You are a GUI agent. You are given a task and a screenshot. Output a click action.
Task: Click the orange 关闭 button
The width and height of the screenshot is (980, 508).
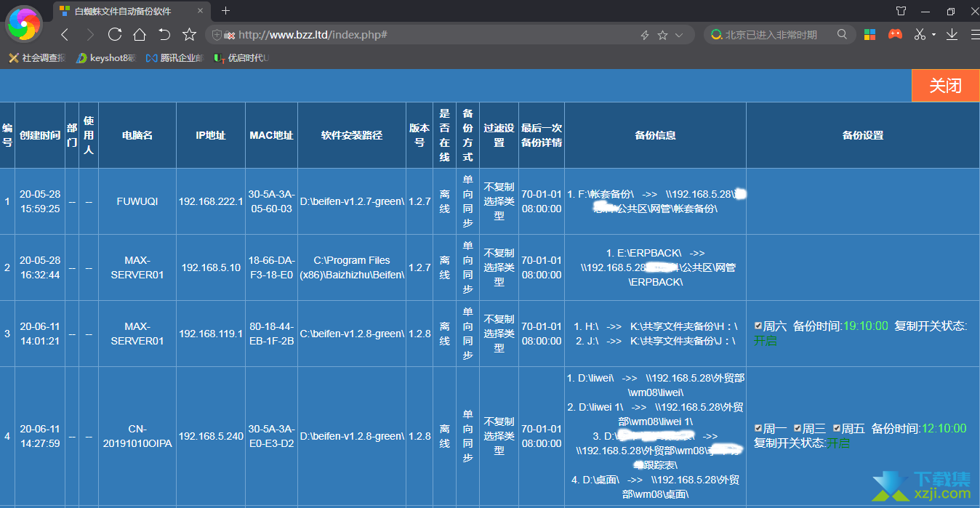945,85
